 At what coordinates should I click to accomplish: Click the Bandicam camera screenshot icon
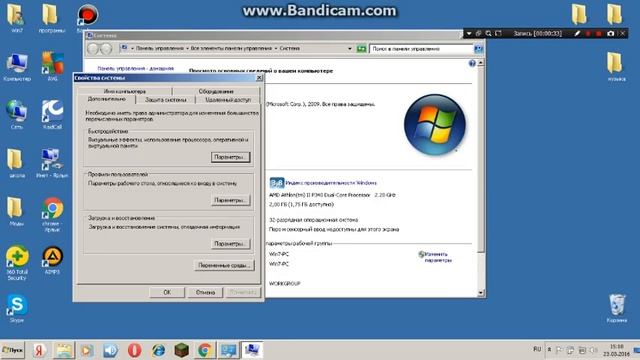611,33
